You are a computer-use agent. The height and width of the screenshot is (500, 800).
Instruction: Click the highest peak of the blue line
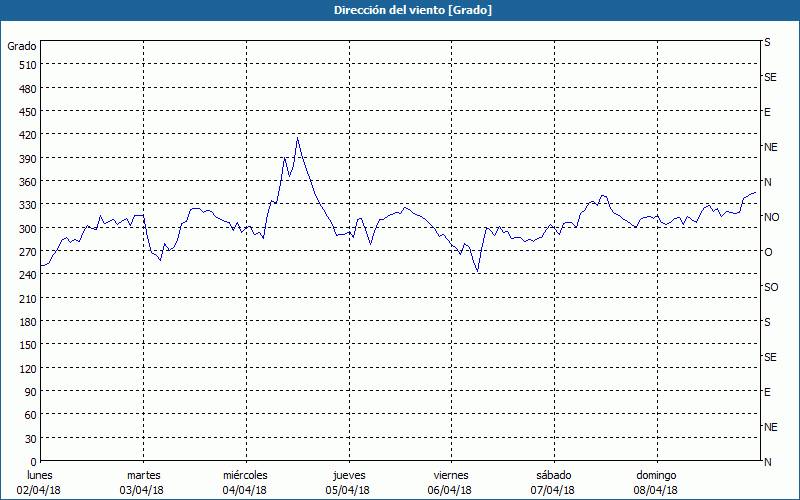click(297, 139)
